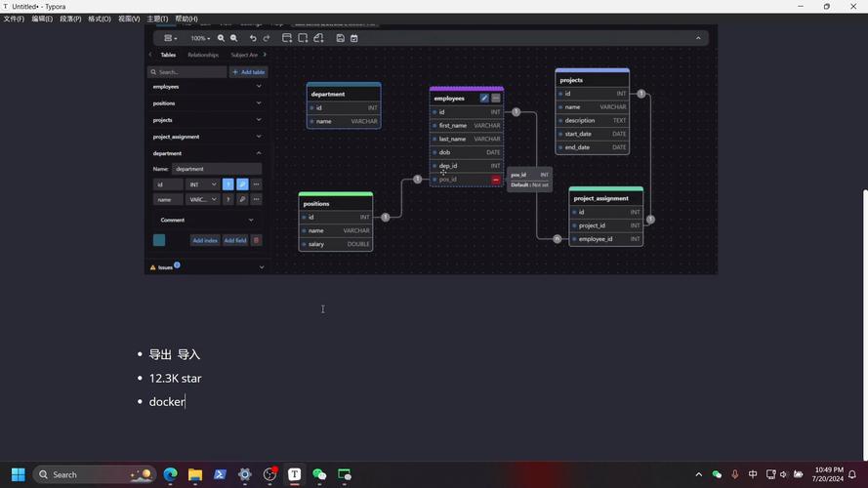868x488 pixels.
Task: Undo the last diagram change
Action: pyautogui.click(x=253, y=38)
